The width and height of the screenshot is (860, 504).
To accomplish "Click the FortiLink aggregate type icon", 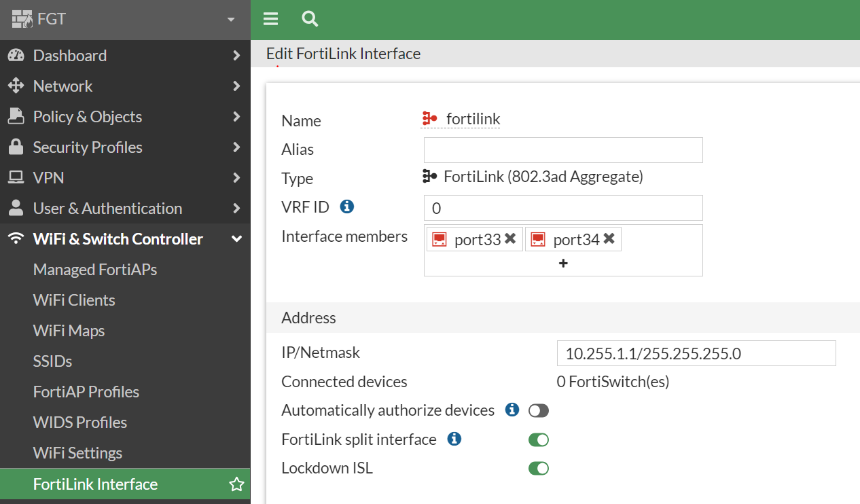I will 429,177.
